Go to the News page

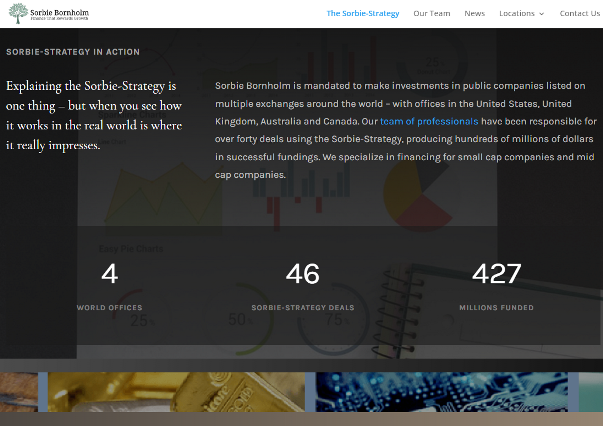[x=474, y=13]
